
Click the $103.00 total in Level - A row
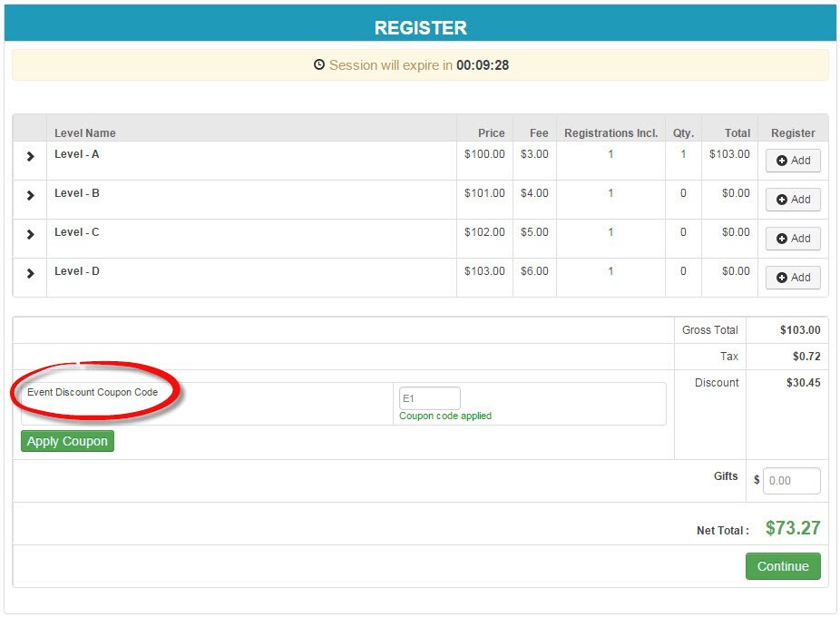point(729,154)
